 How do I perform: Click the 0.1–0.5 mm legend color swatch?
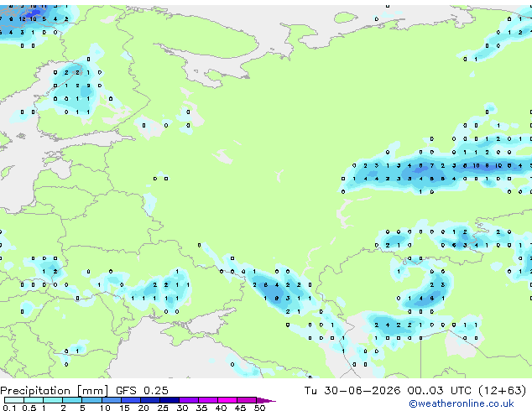click(14, 400)
